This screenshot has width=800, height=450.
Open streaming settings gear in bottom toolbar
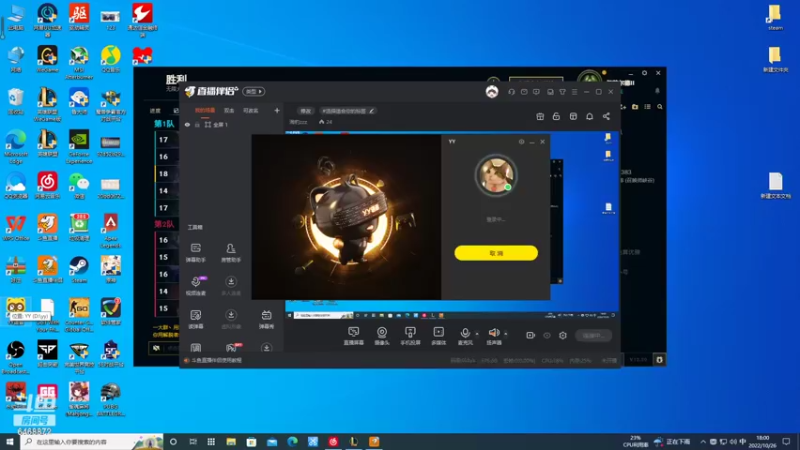click(x=563, y=335)
